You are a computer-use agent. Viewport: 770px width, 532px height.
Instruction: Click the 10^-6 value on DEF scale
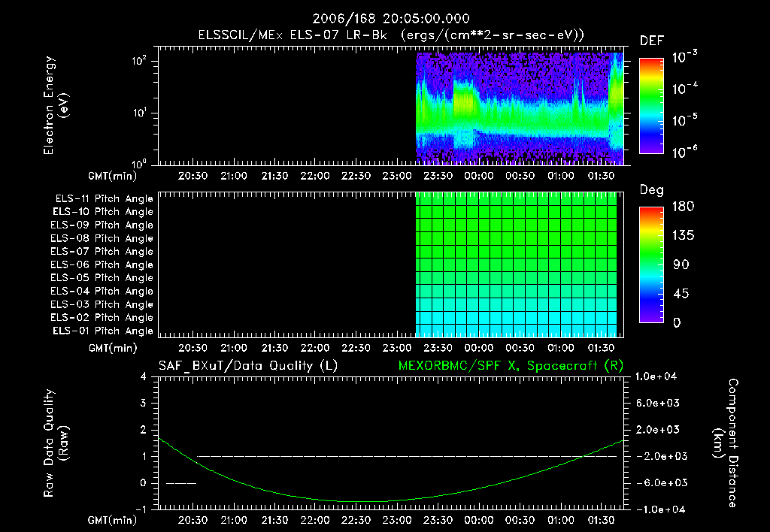pyautogui.click(x=684, y=153)
